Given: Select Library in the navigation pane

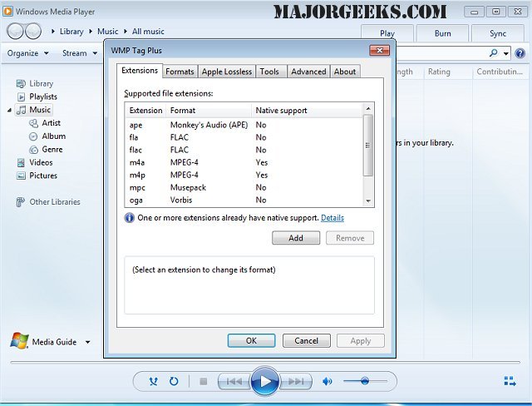Looking at the screenshot, I should [35, 83].
